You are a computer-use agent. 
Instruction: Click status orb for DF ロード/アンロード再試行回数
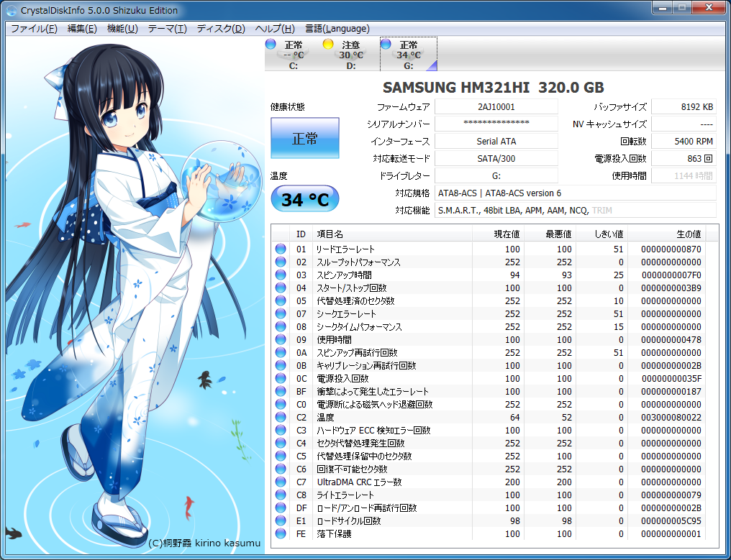click(x=281, y=508)
